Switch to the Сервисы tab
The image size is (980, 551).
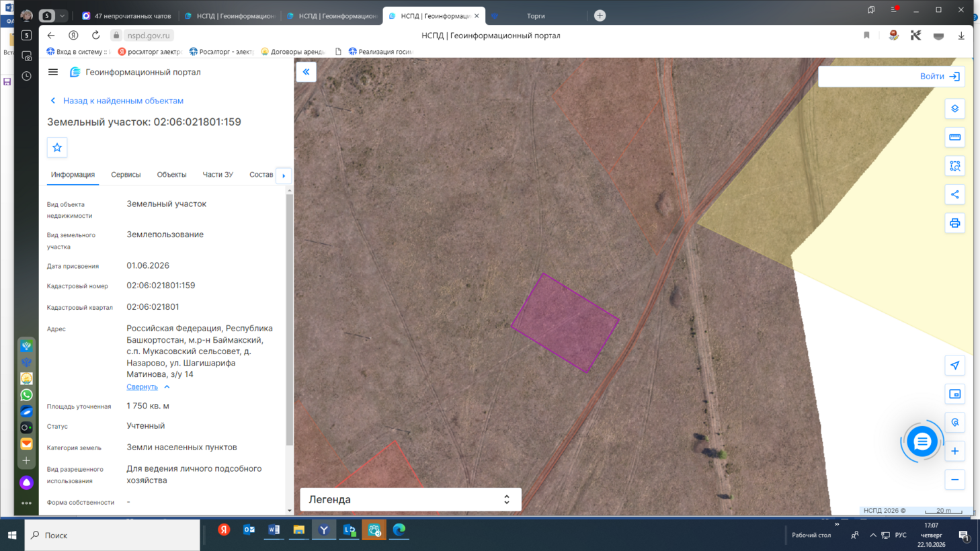tap(126, 175)
